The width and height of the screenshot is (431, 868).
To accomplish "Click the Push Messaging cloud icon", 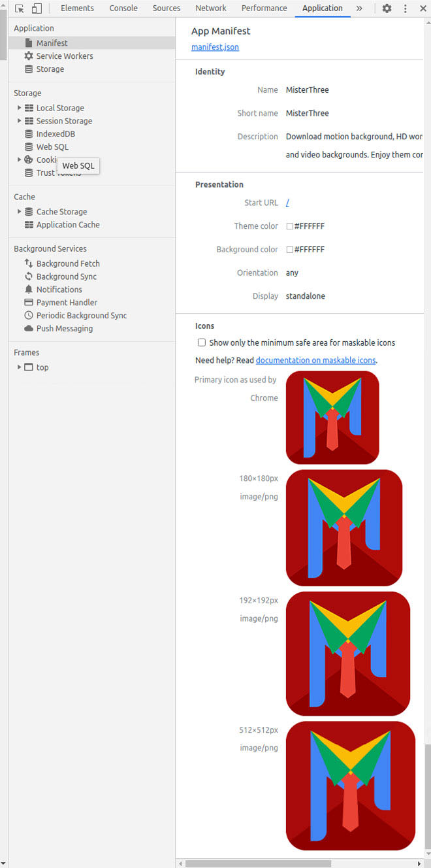I will (29, 329).
